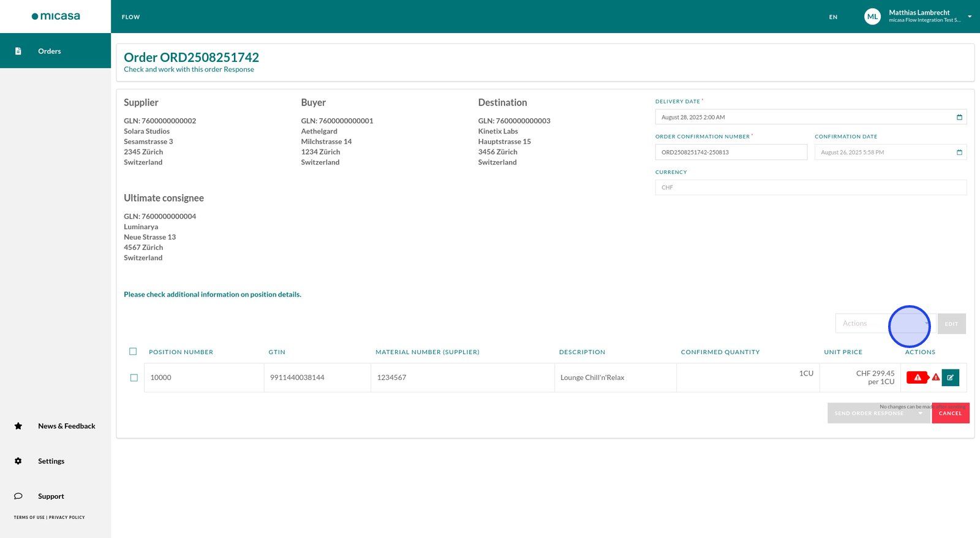Open the Orders menu item

tap(55, 51)
